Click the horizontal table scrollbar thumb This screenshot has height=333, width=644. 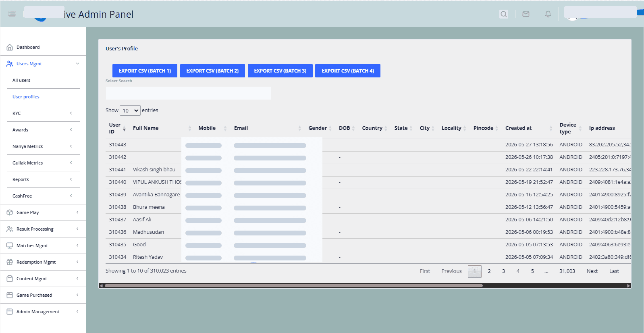pyautogui.click(x=293, y=285)
